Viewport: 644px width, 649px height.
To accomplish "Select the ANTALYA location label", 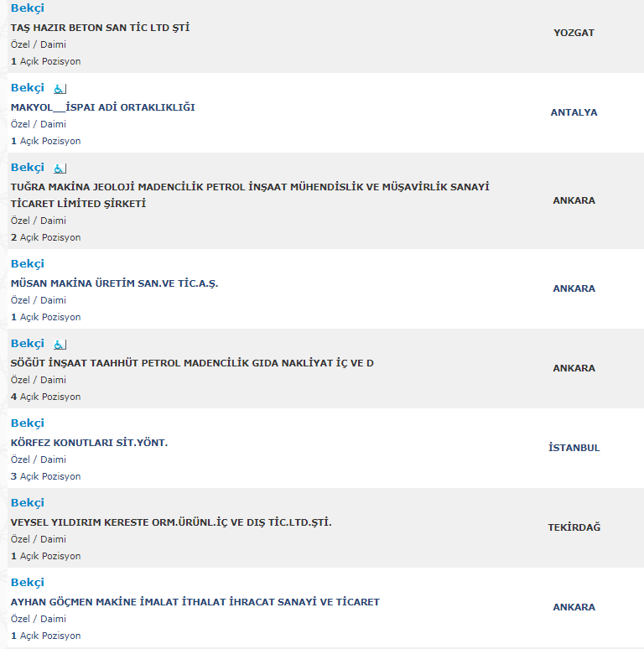I will click(x=574, y=112).
